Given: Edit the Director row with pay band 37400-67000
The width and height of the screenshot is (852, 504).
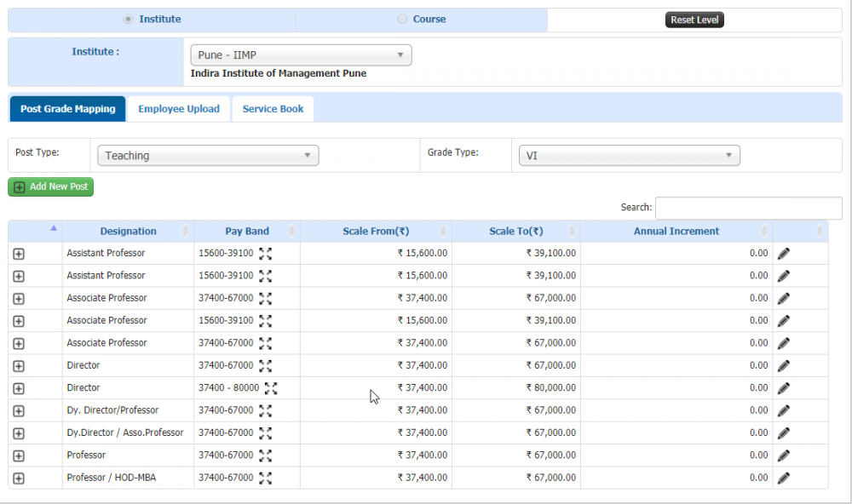Looking at the screenshot, I should 784,365.
